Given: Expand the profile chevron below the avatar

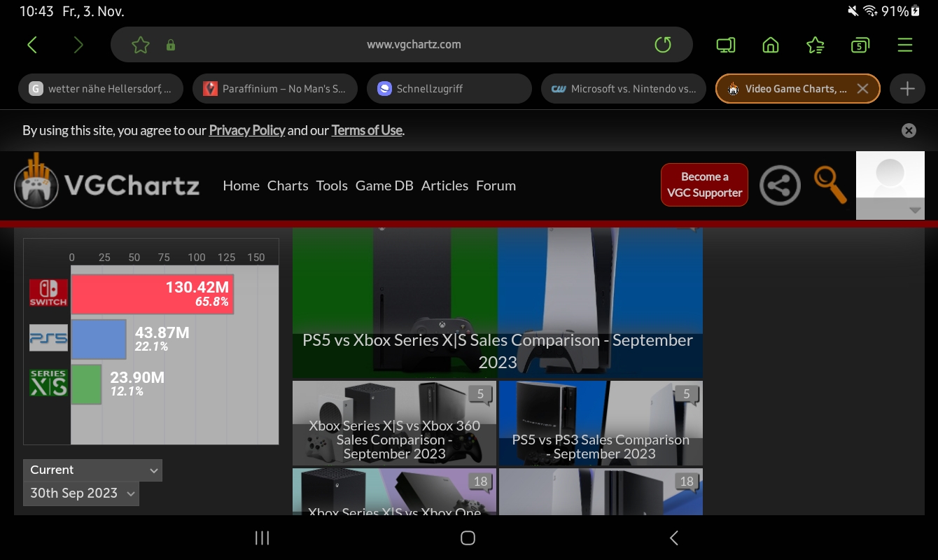Looking at the screenshot, I should (915, 210).
